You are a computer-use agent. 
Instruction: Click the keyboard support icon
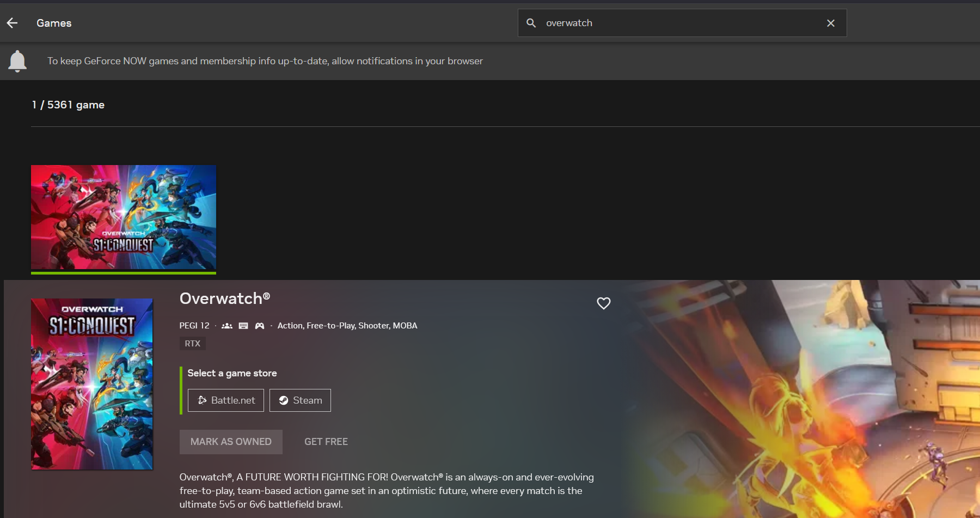click(243, 325)
